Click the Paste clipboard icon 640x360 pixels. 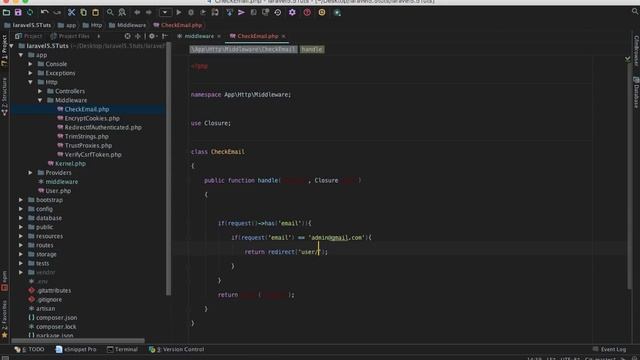pos(95,13)
